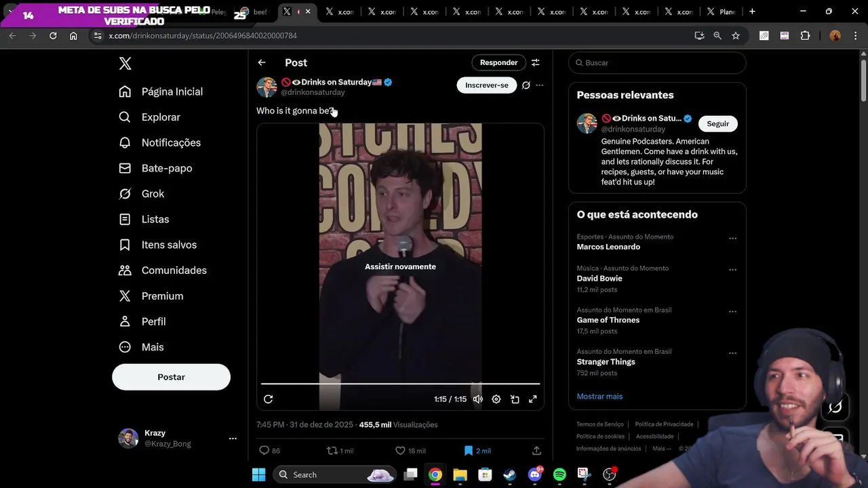Share the post via icon

pos(536,451)
